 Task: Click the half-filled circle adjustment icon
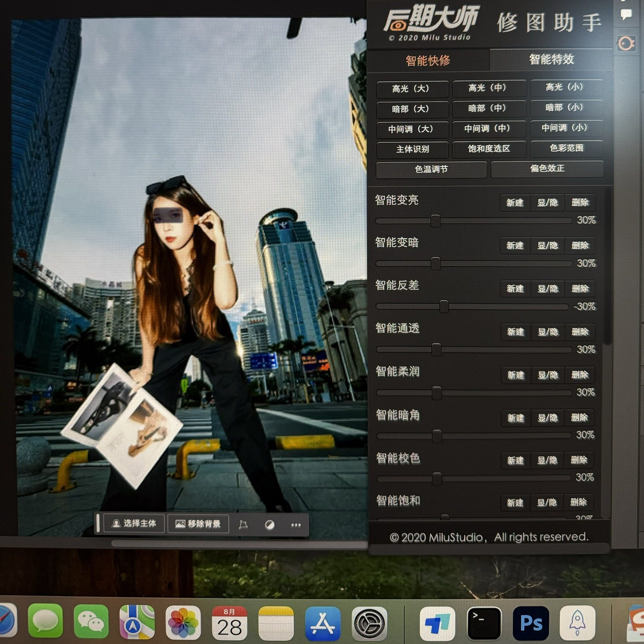[270, 525]
